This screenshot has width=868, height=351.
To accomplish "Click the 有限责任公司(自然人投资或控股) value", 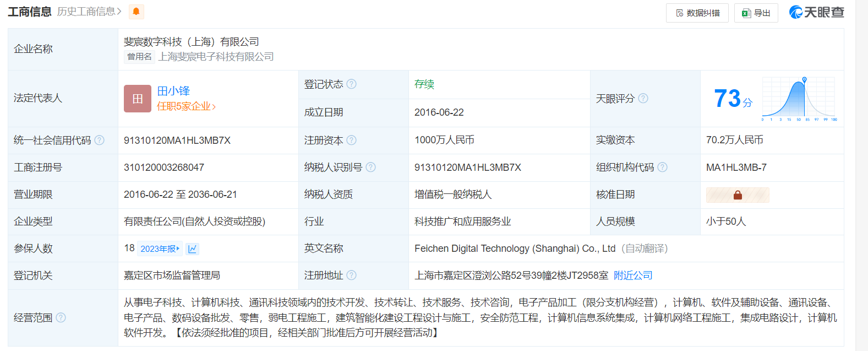I will click(194, 222).
